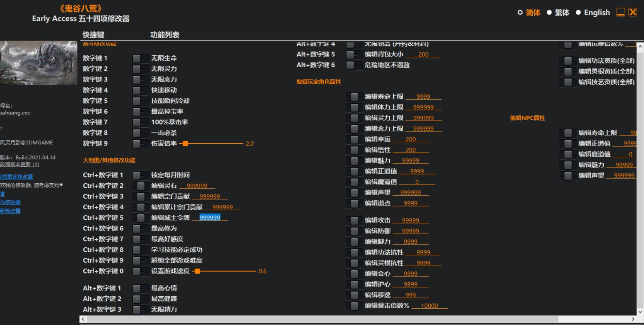Open the 找更多修改器 link
This screenshot has width=644, height=325.
pyautogui.click(x=16, y=176)
